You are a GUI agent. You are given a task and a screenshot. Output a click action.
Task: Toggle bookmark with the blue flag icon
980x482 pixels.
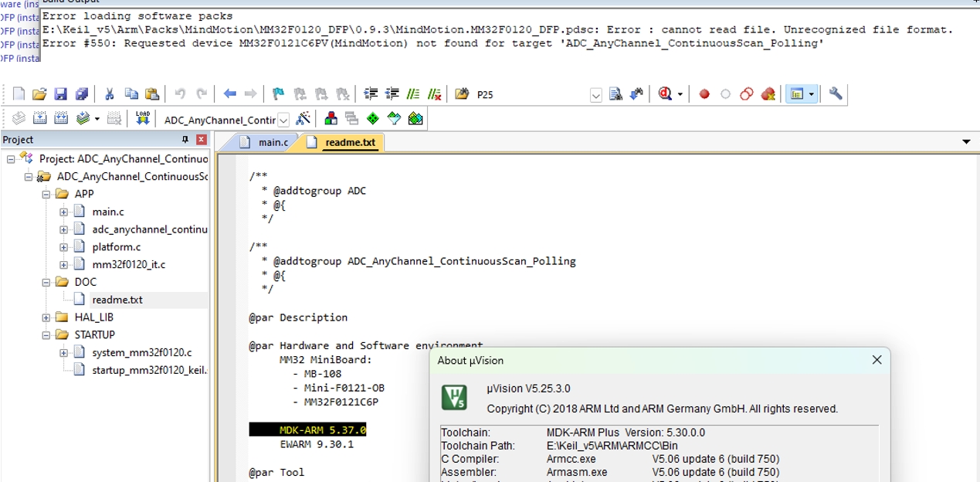click(x=278, y=94)
